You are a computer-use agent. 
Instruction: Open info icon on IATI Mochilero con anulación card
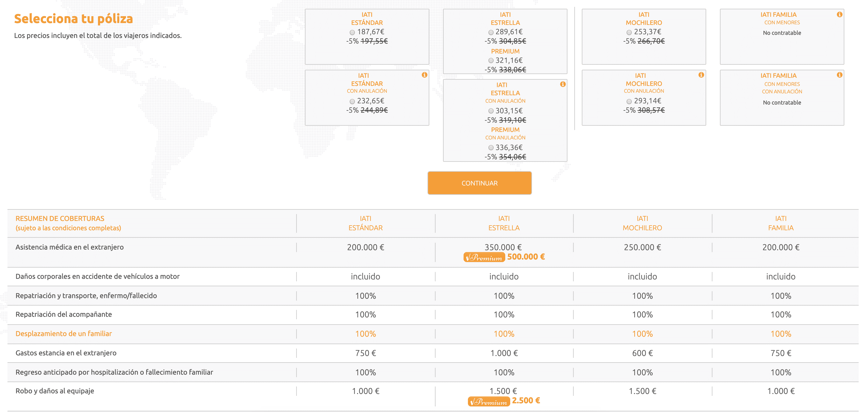click(x=701, y=75)
